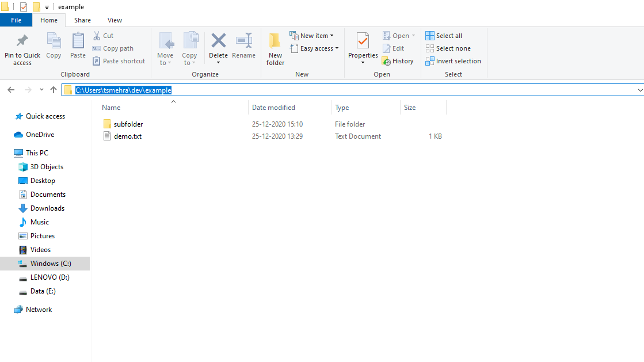Expand the address bar history dropdown
This screenshot has height=362, width=644.
pos(640,90)
